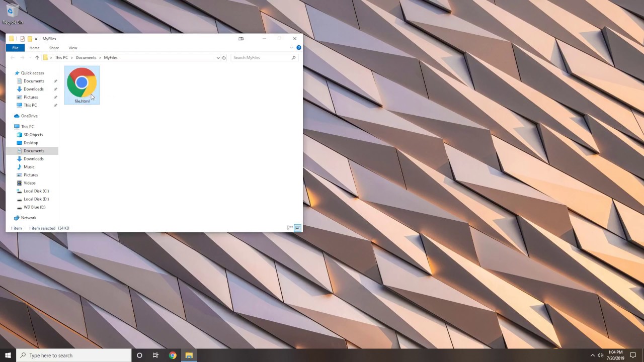Minimize the MyFiles window
Viewport: 644px width, 362px height.
coord(264,39)
